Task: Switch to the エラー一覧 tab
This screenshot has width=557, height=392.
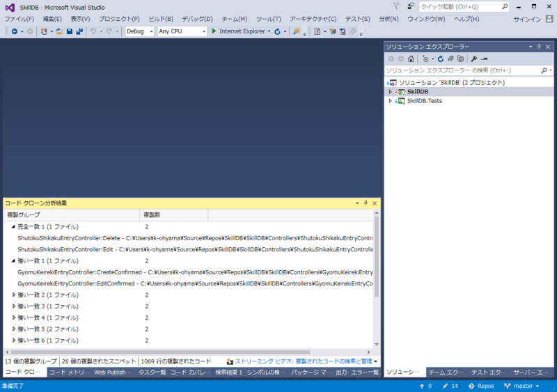Action: (365, 372)
